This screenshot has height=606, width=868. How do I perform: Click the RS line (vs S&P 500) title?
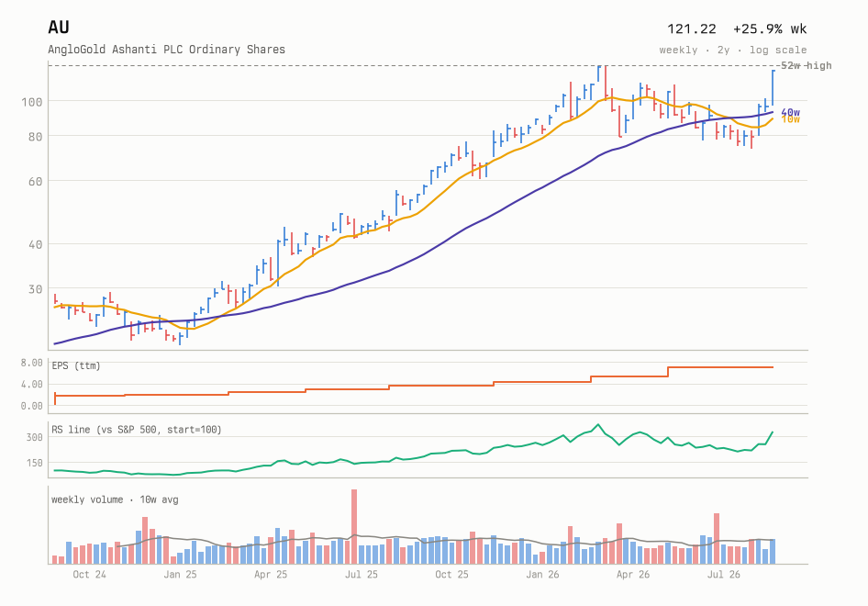(x=136, y=430)
